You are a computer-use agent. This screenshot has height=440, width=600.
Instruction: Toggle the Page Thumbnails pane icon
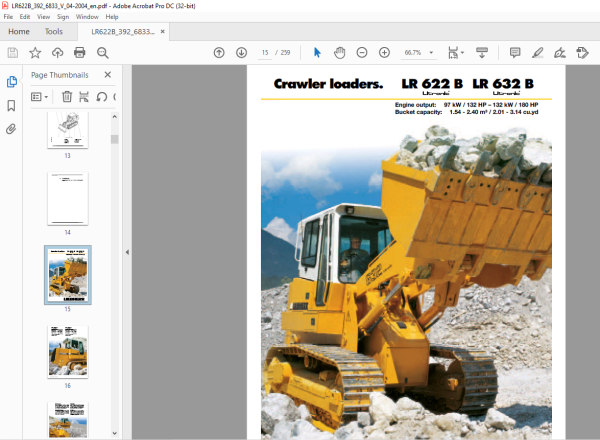(x=11, y=81)
